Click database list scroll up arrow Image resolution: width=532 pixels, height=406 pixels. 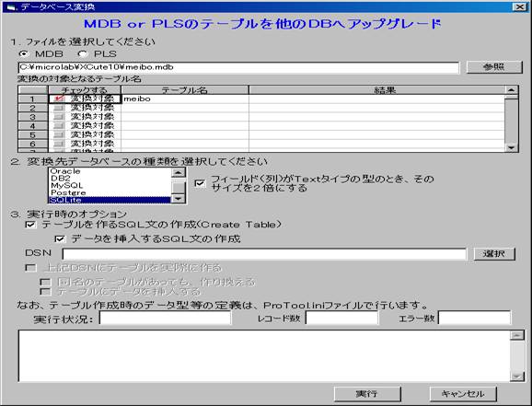click(179, 172)
